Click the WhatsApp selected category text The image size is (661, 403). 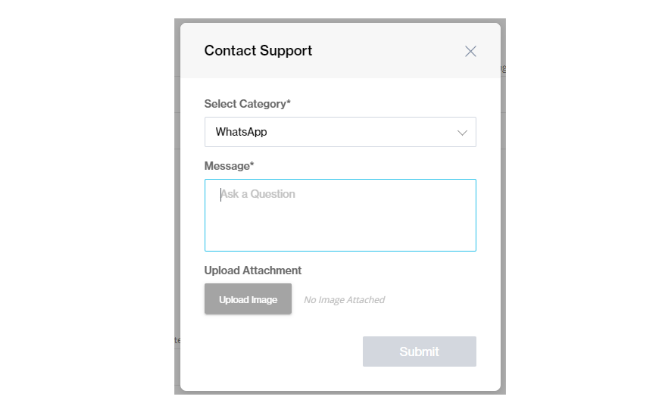tap(241, 132)
